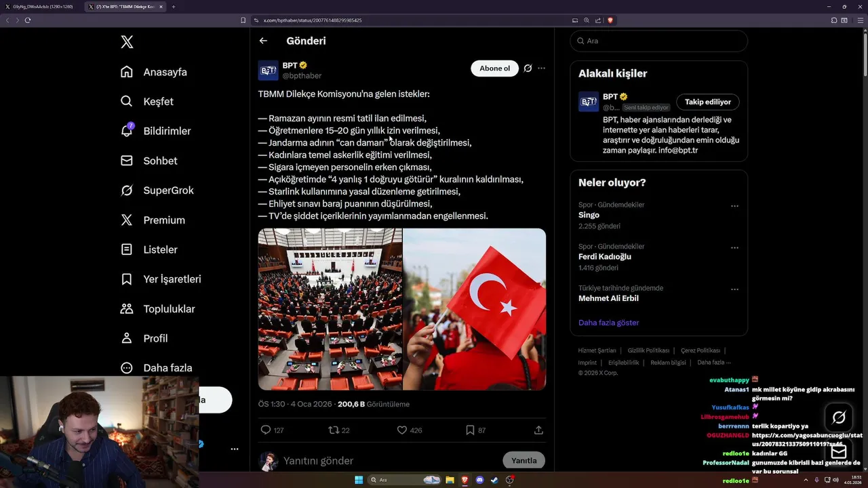Select the X'te BPT browser tab
This screenshot has width=868, height=488.
(x=125, y=7)
